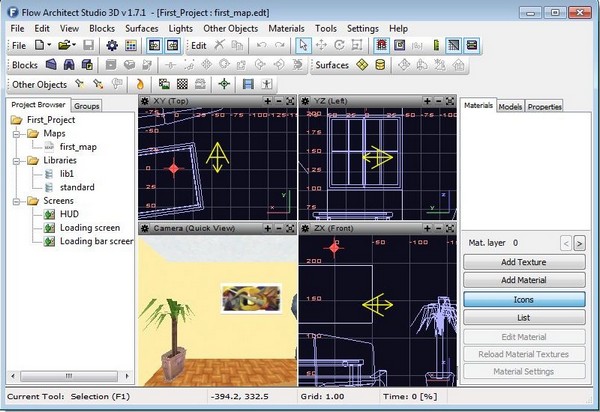Toggle the Selection arrow tool
Screen dimensions: 600x412
(x=303, y=45)
